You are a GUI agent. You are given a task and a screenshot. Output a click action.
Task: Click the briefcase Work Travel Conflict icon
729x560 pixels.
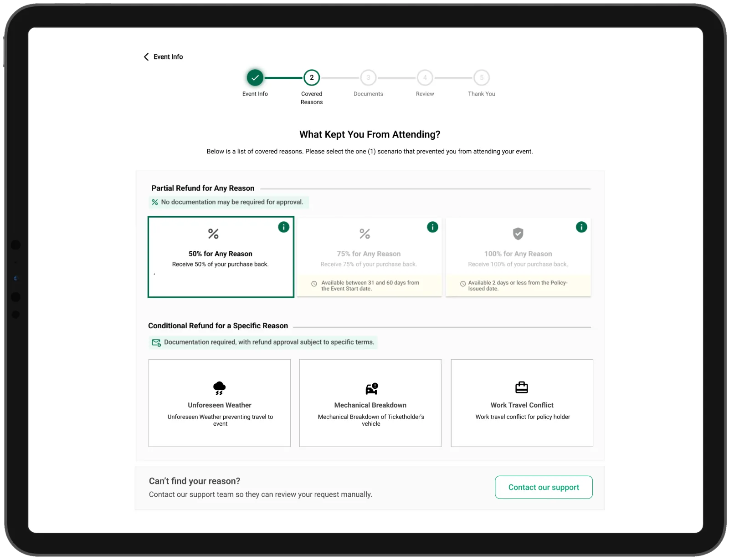(x=522, y=387)
